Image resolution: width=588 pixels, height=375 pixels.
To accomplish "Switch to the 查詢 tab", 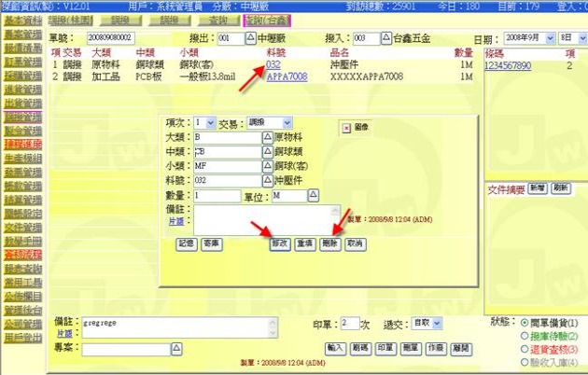I will click(x=217, y=19).
